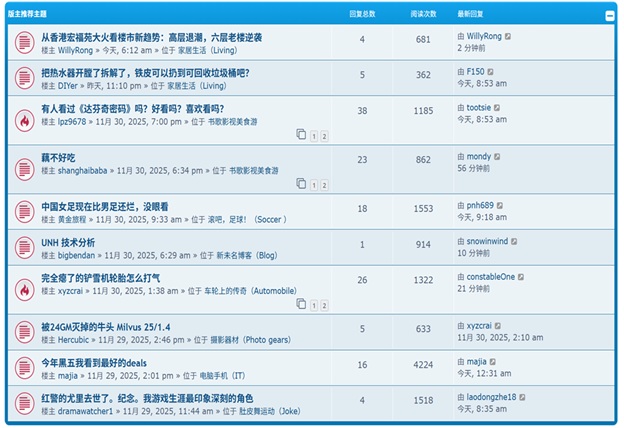Click topic icon beside UNH 技术分析
This screenshot has height=428, width=624.
(25, 248)
